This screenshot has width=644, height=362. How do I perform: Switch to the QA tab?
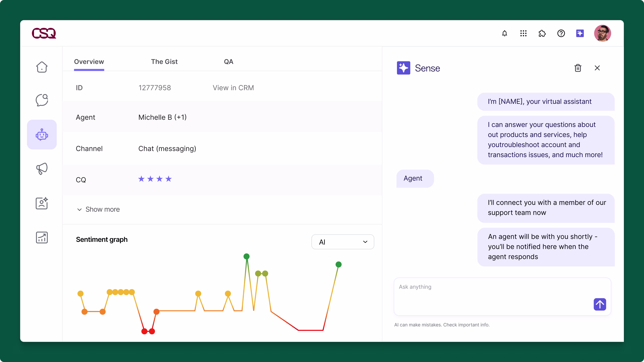(228, 62)
